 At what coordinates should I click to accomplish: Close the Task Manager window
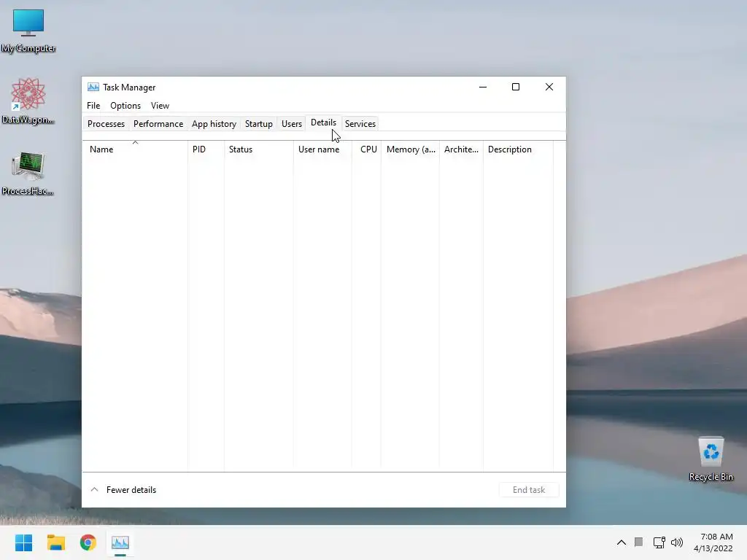(549, 87)
